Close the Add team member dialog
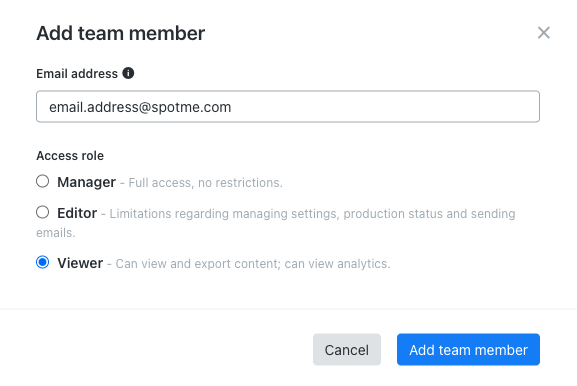Viewport: 577px width, 386px height. coord(544,33)
